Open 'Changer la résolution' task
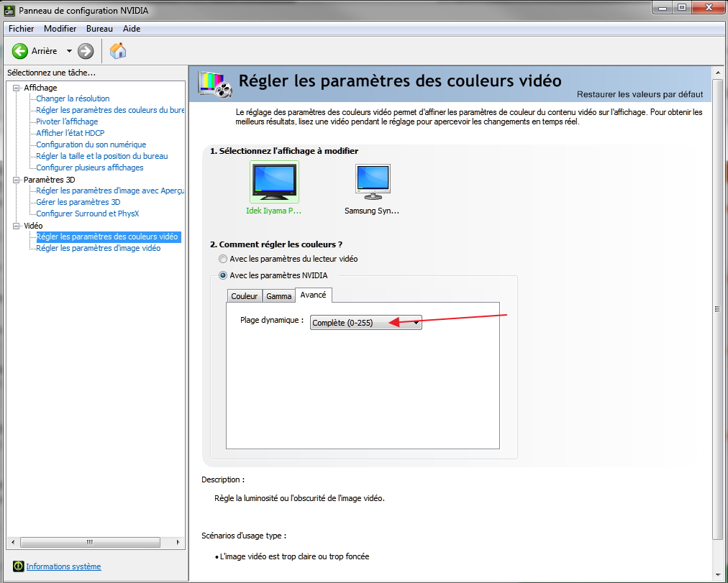728x583 pixels. (73, 98)
